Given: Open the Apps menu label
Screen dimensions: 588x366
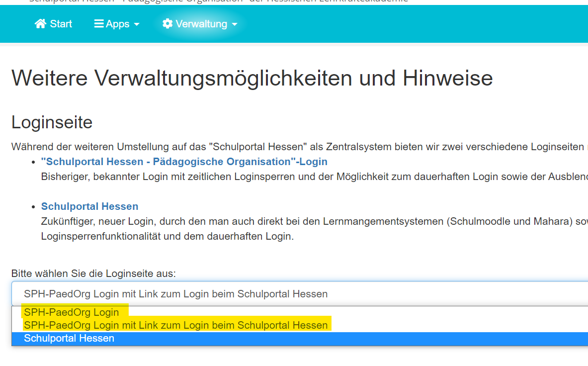Looking at the screenshot, I should 117,24.
